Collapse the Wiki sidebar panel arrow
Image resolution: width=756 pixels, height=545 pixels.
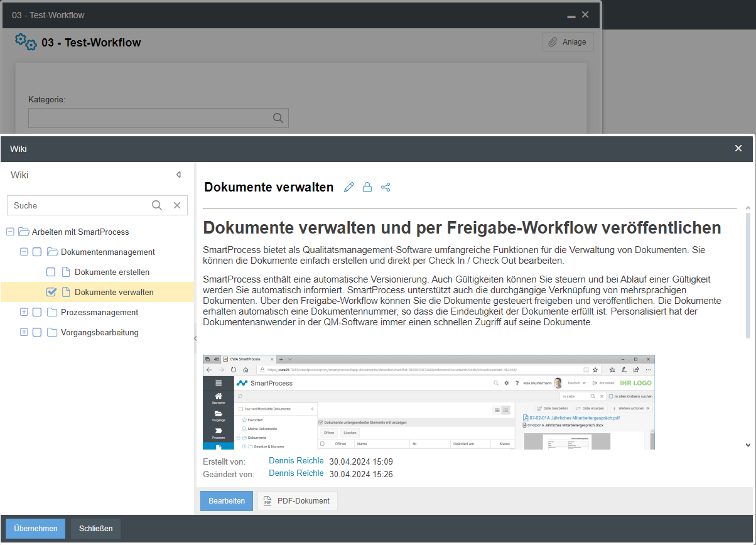[178, 175]
